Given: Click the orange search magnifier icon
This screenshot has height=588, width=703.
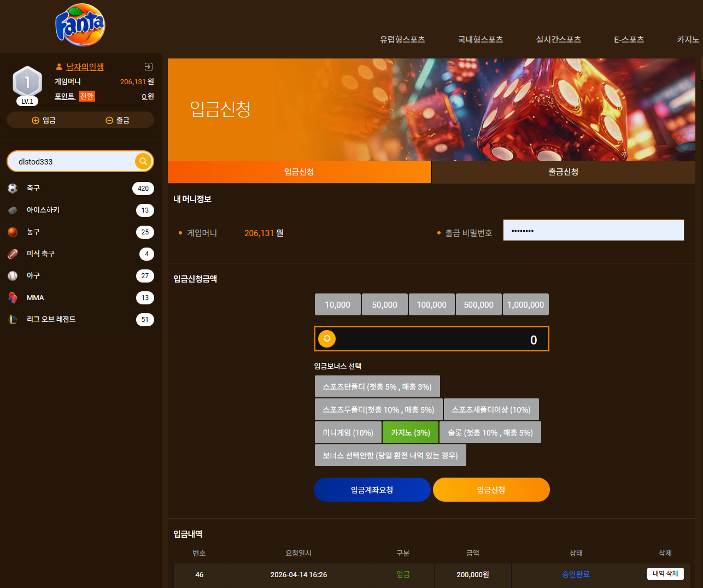Looking at the screenshot, I should coord(143,161).
